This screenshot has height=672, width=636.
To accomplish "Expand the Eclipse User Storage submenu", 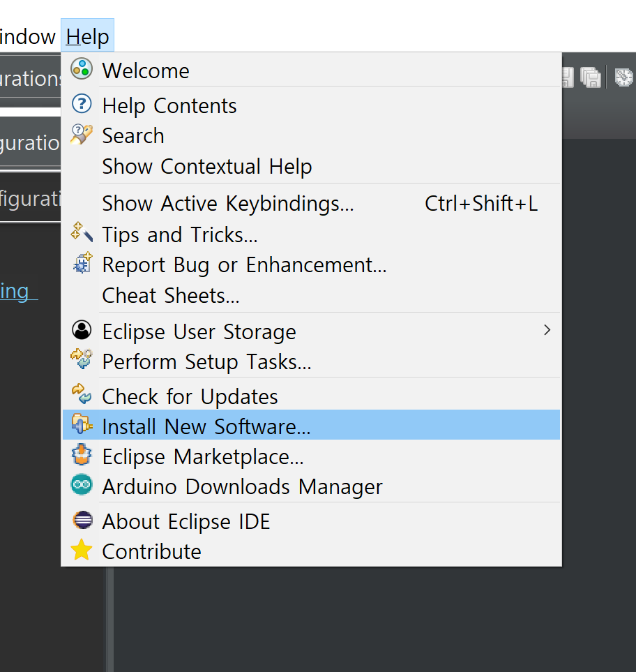I will (x=311, y=331).
